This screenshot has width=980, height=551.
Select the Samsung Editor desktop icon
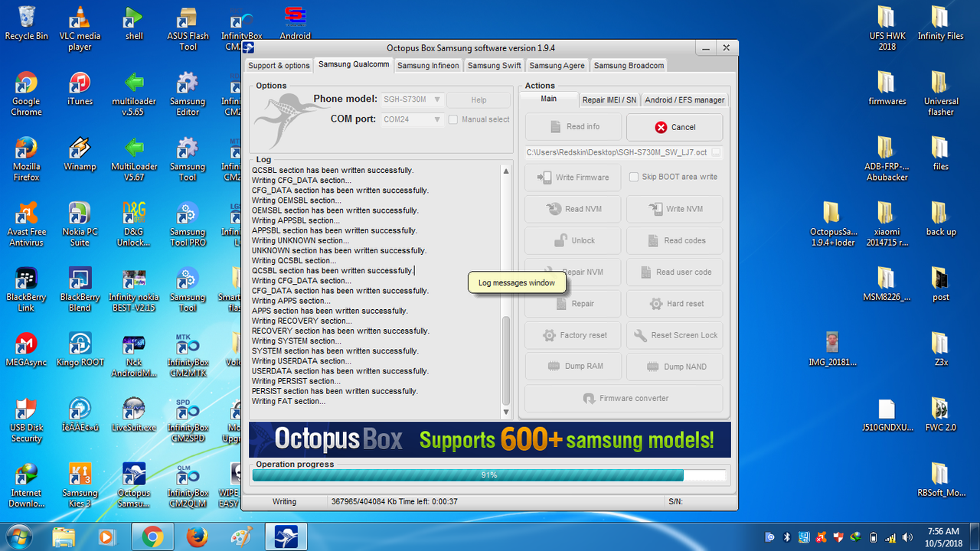pyautogui.click(x=188, y=94)
